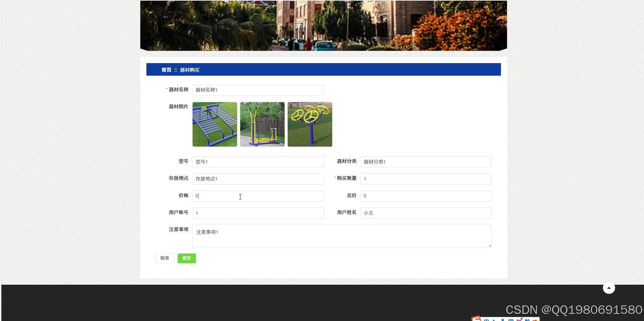644x321 pixels.
Task: Submit the form with the green 提交 button
Action: (186, 258)
